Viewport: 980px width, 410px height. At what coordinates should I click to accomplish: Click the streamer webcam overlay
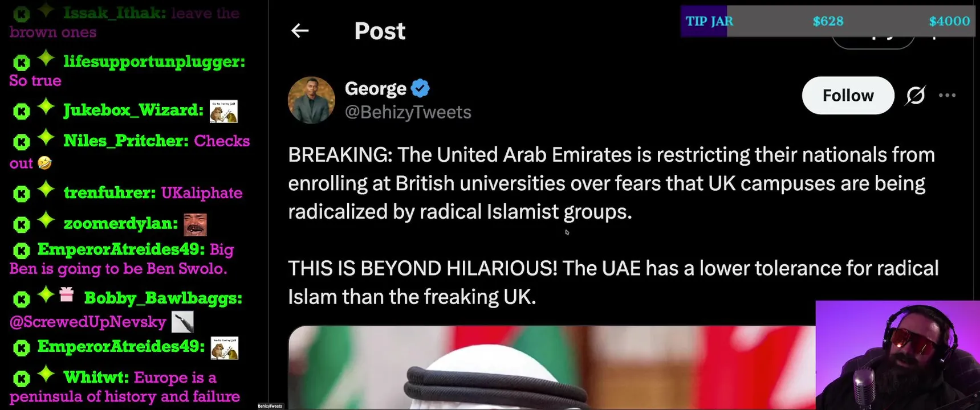tap(897, 355)
